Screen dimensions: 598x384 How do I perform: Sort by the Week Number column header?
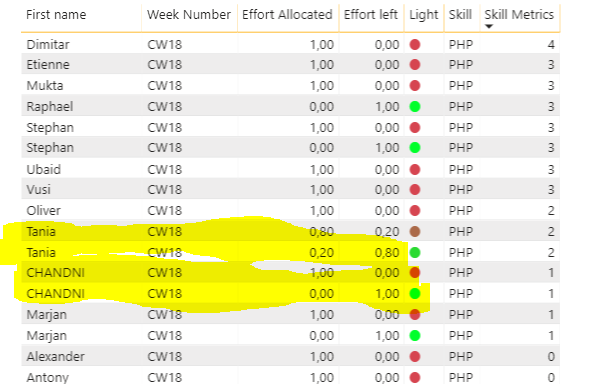(189, 14)
